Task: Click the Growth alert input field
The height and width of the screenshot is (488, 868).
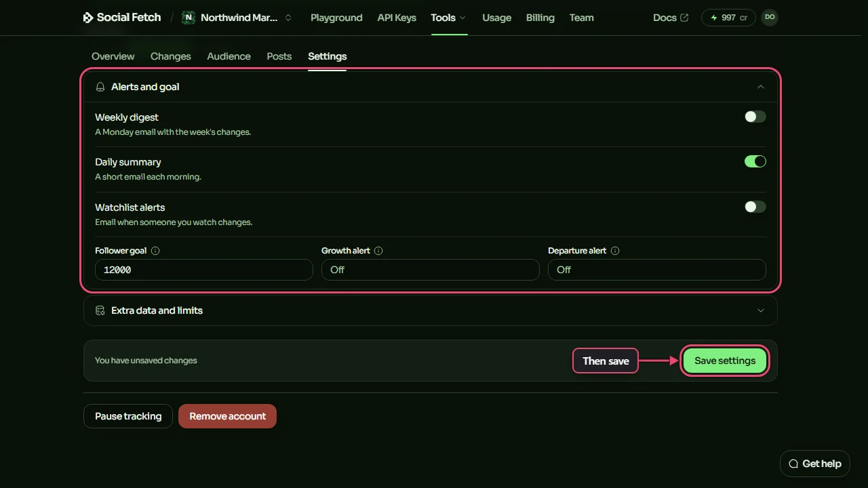Action: pyautogui.click(x=431, y=270)
